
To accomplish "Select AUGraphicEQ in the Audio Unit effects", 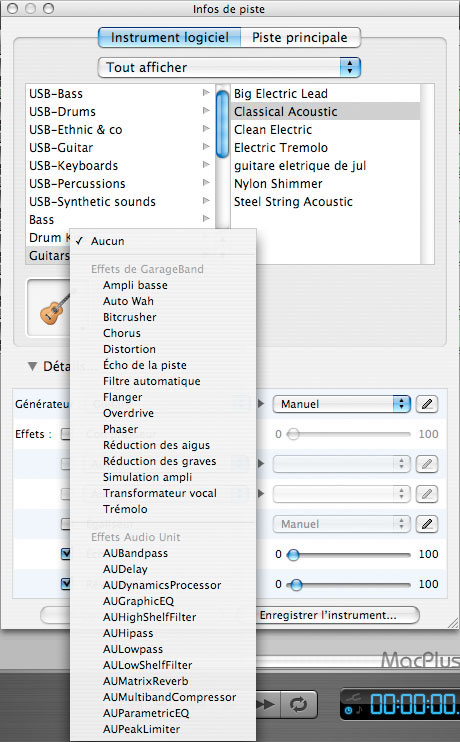I will 138,601.
